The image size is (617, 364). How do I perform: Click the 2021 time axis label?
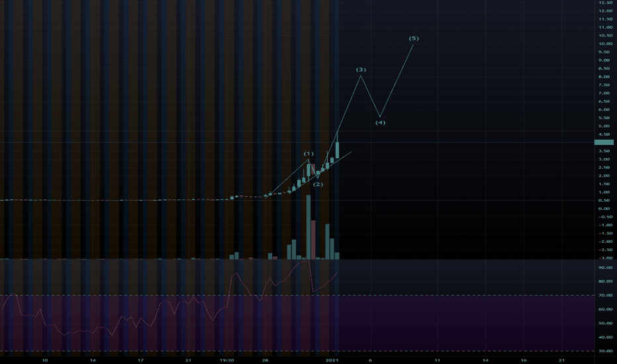pyautogui.click(x=332, y=360)
